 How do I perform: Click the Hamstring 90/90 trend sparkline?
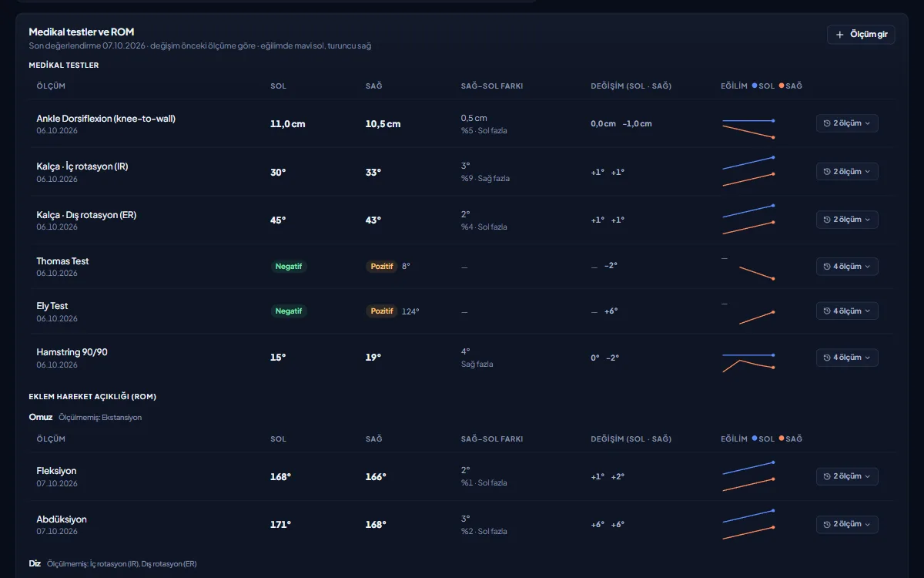pyautogui.click(x=748, y=362)
